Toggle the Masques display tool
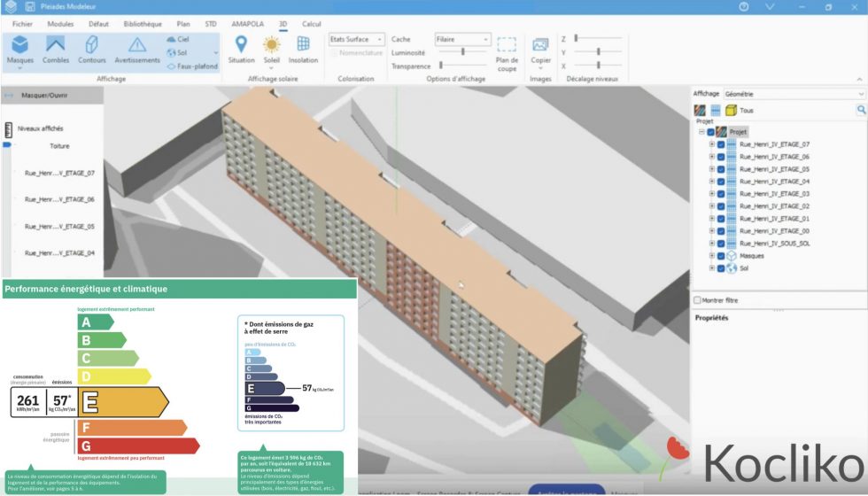The width and height of the screenshot is (868, 496). point(19,49)
